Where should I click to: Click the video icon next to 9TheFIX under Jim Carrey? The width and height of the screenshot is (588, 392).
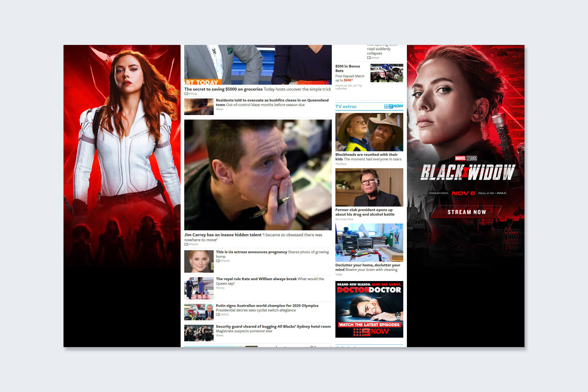tap(186, 244)
